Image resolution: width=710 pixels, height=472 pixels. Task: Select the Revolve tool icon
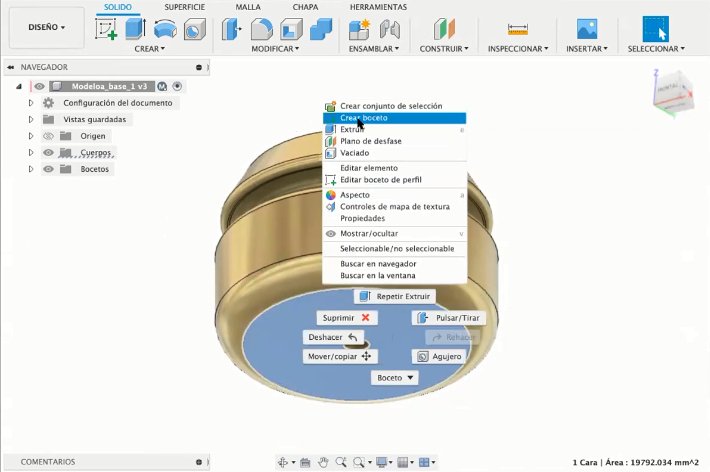pos(165,30)
